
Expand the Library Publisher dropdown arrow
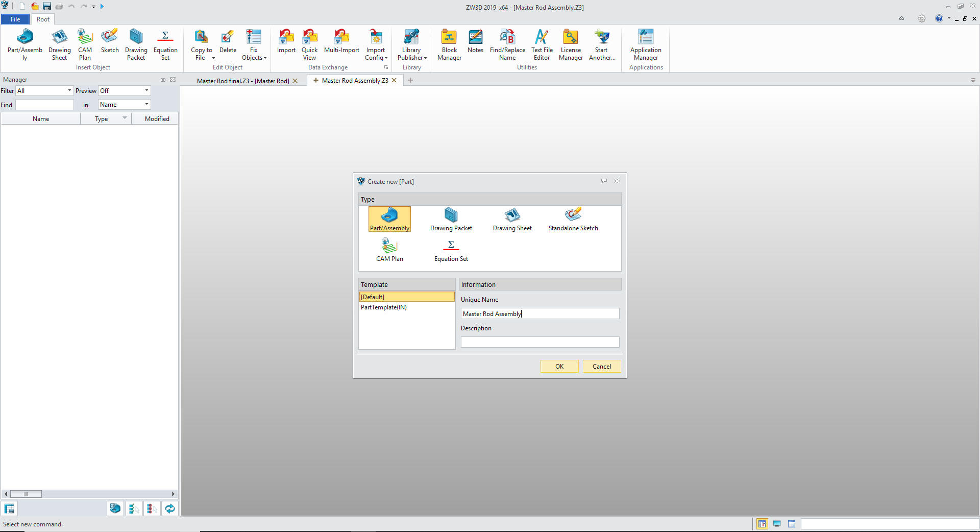425,58
